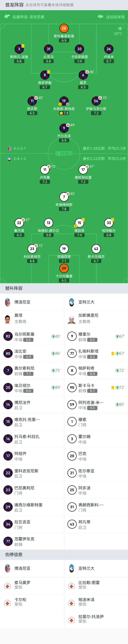Screen dimensions: 128x644
Task: Click goalkeeper number 28 斯科鲁普斯基 jersey icon
Action: point(64,28)
